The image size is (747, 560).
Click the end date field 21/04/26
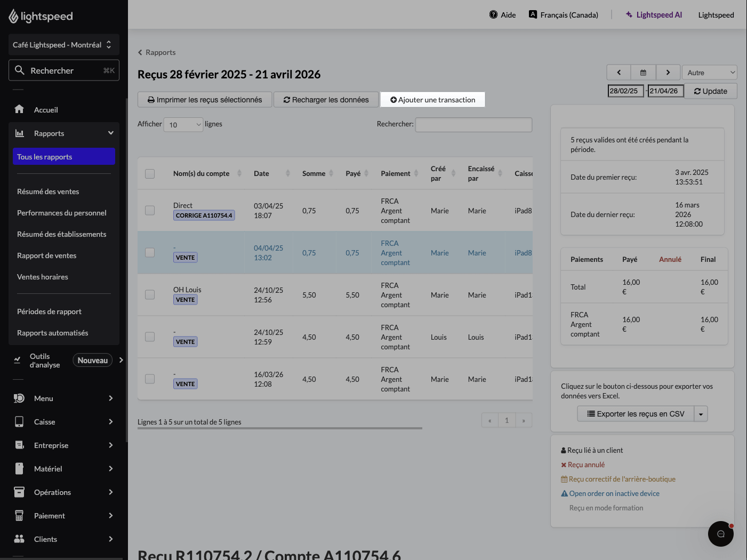click(x=665, y=91)
